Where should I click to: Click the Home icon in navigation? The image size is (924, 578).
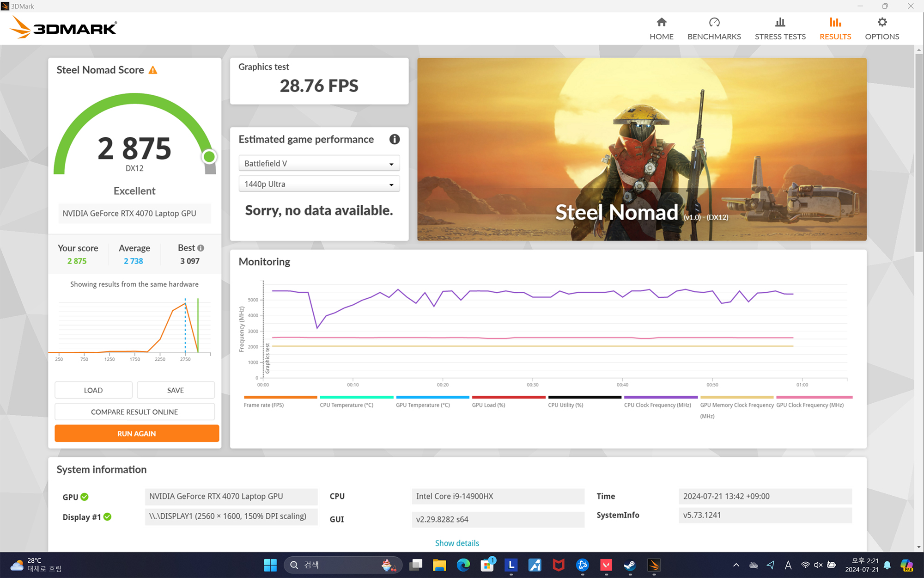click(661, 22)
